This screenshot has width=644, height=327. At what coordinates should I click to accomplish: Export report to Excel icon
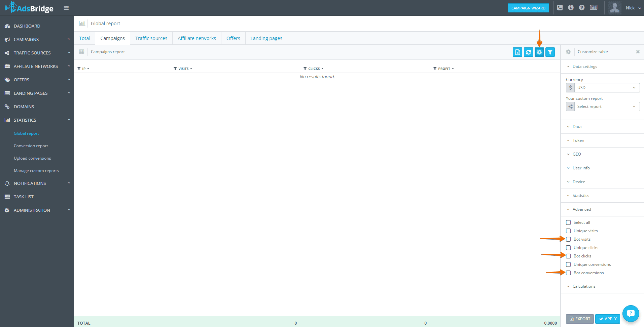(x=517, y=52)
